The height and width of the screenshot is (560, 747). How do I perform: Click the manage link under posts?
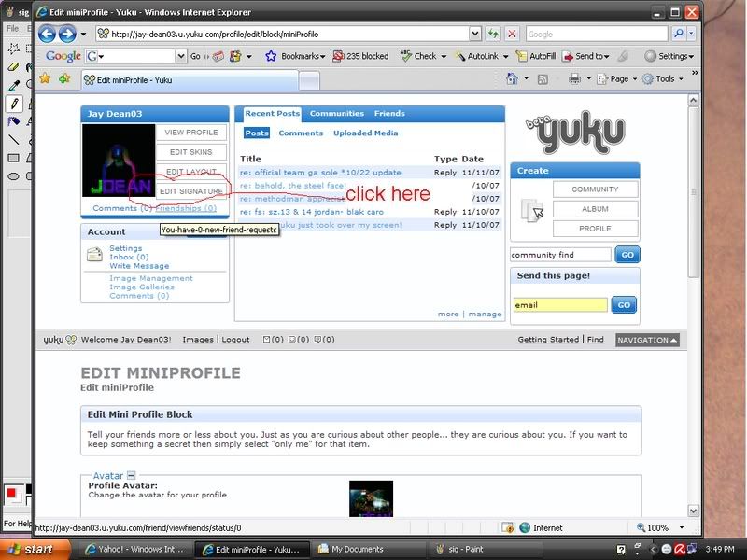[x=485, y=314]
